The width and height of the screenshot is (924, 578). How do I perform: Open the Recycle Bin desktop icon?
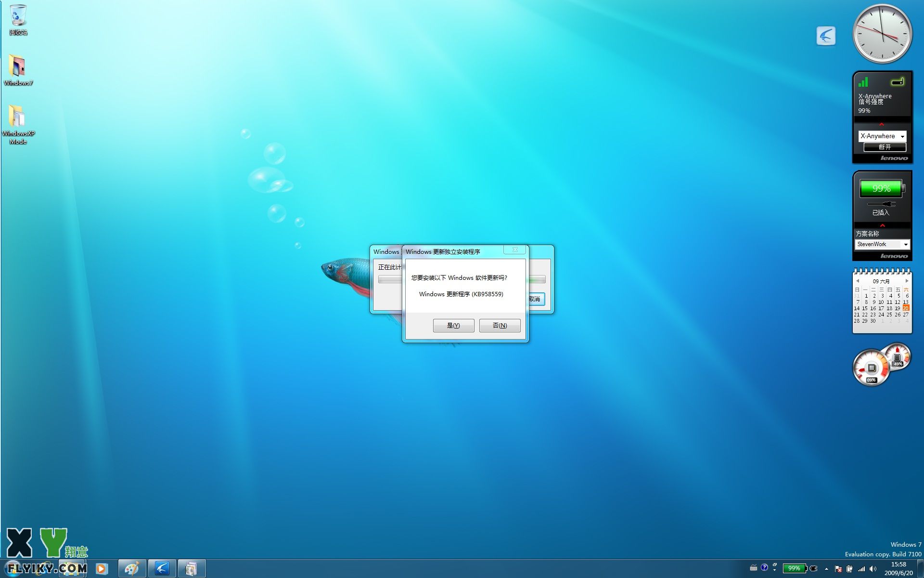tap(18, 20)
